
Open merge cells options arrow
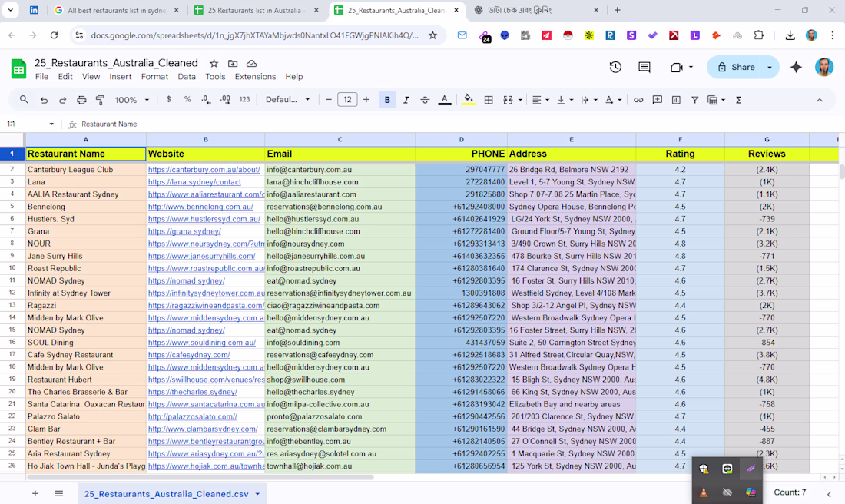520,100
